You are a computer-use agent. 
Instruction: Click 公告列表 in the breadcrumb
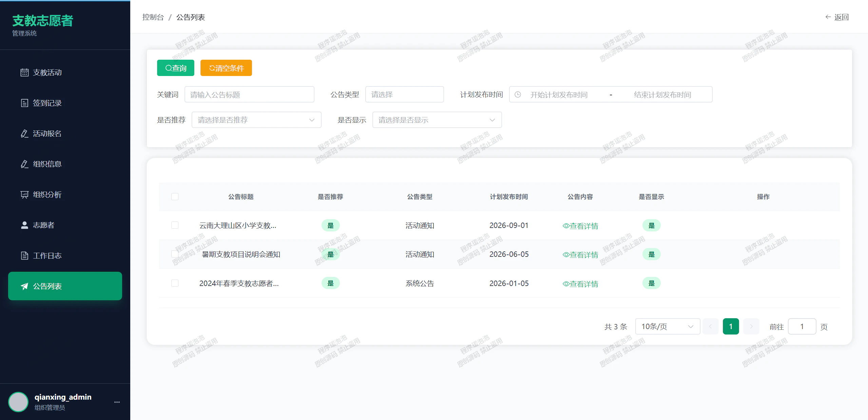191,17
